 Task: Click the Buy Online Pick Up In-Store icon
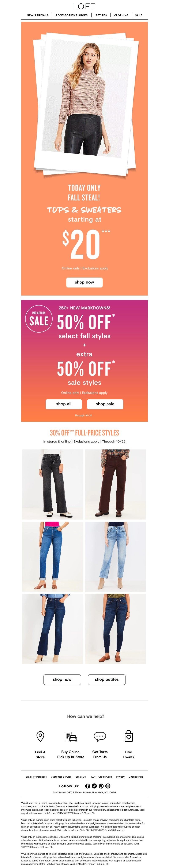[x=71, y=737]
